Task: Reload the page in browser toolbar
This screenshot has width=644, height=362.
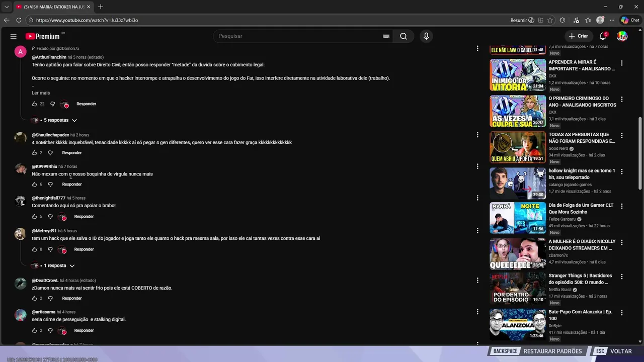Action: (x=19, y=20)
